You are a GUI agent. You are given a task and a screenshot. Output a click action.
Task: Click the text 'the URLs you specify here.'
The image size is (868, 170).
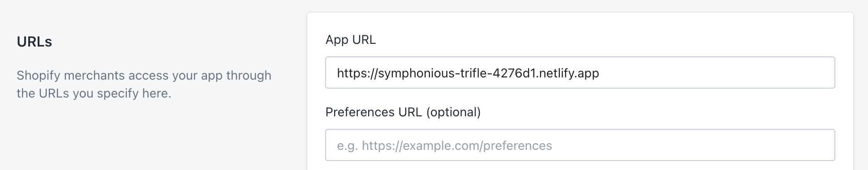click(94, 93)
